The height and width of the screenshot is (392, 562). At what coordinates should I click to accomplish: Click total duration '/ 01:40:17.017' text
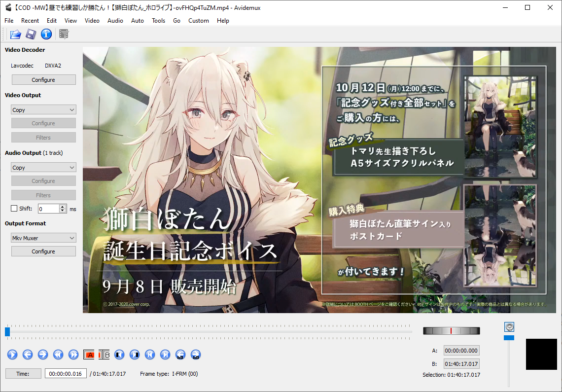(108, 374)
